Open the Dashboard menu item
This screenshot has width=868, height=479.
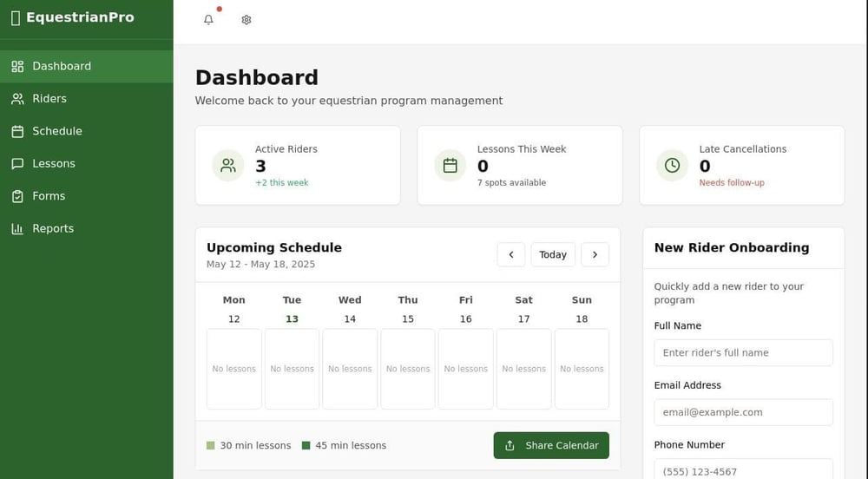(x=86, y=66)
